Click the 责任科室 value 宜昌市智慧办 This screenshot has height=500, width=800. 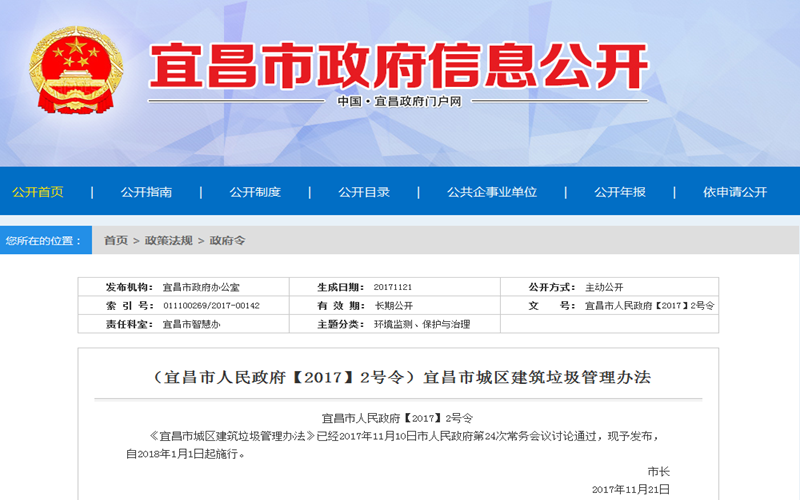(x=191, y=324)
